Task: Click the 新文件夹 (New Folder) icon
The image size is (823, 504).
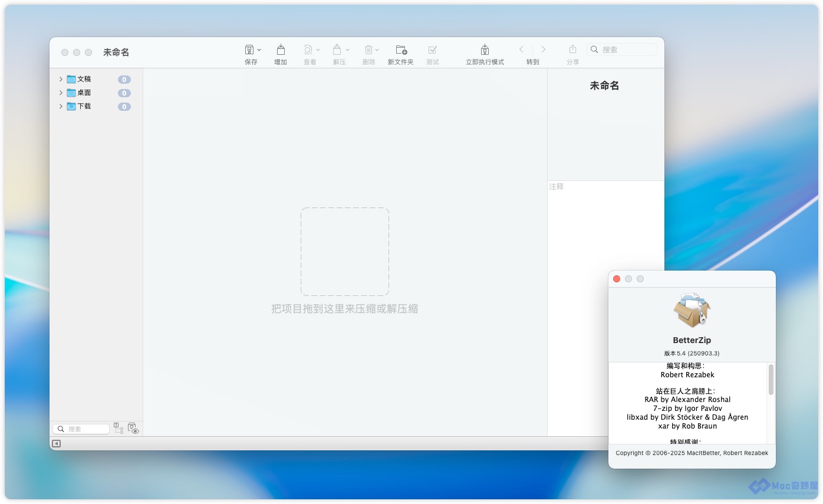Action: 401,50
